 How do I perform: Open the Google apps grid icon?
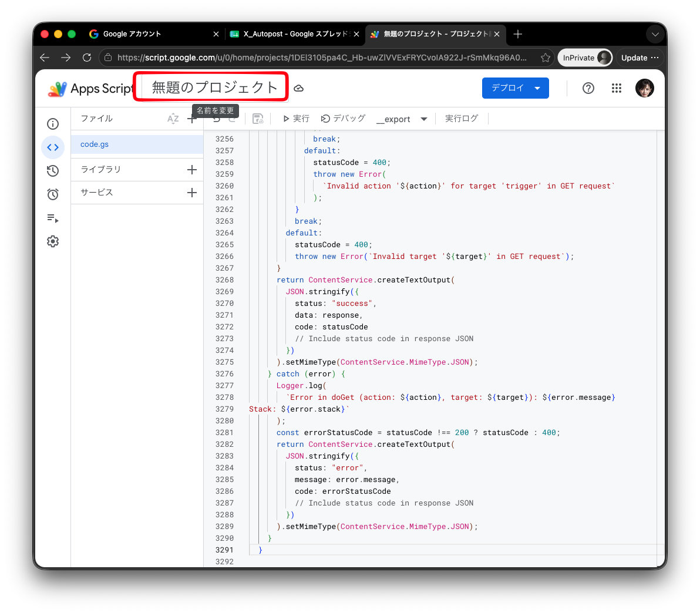[x=617, y=88]
